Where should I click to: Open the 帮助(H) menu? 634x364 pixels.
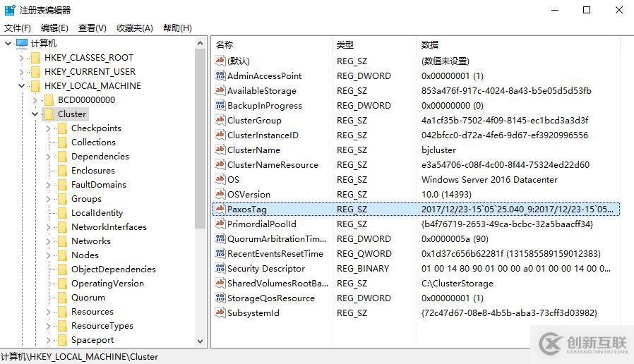pos(177,28)
